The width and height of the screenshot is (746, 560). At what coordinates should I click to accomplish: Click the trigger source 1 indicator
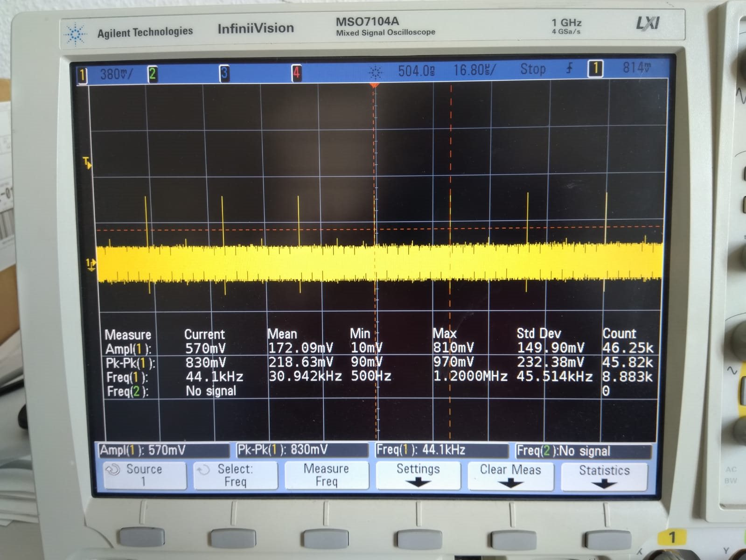(595, 69)
